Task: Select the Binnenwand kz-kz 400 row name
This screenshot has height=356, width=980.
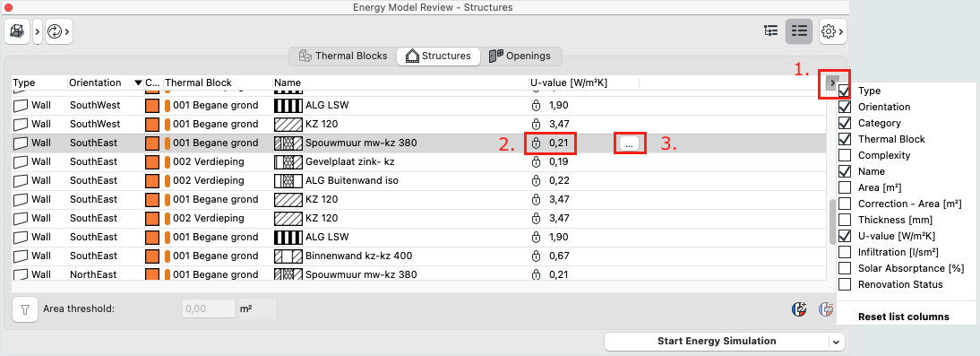Action: pos(358,256)
